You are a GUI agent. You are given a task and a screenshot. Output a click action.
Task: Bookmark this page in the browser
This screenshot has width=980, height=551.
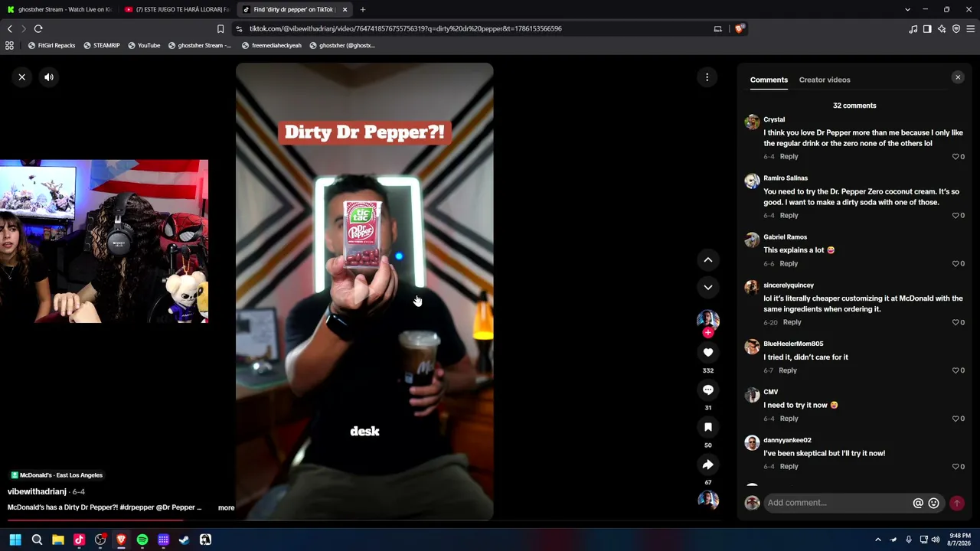click(x=220, y=29)
